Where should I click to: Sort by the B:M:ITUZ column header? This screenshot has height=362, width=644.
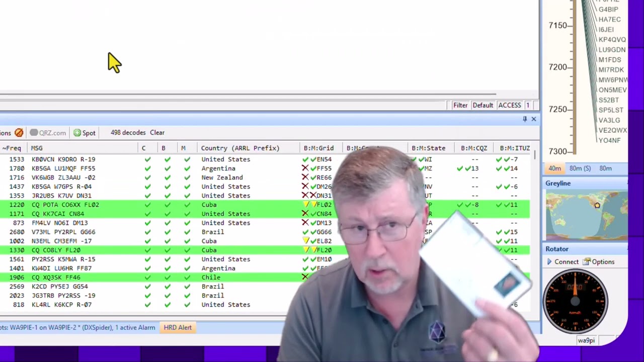[515, 148]
